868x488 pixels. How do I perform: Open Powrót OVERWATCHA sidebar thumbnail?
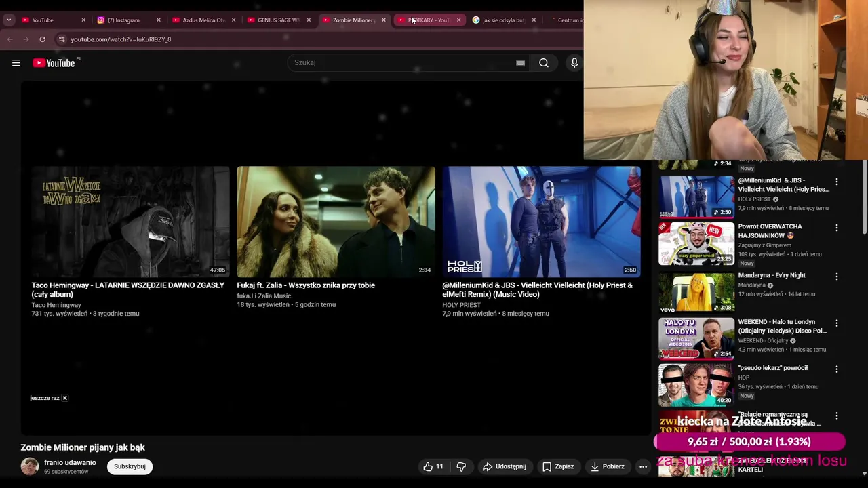coord(696,243)
